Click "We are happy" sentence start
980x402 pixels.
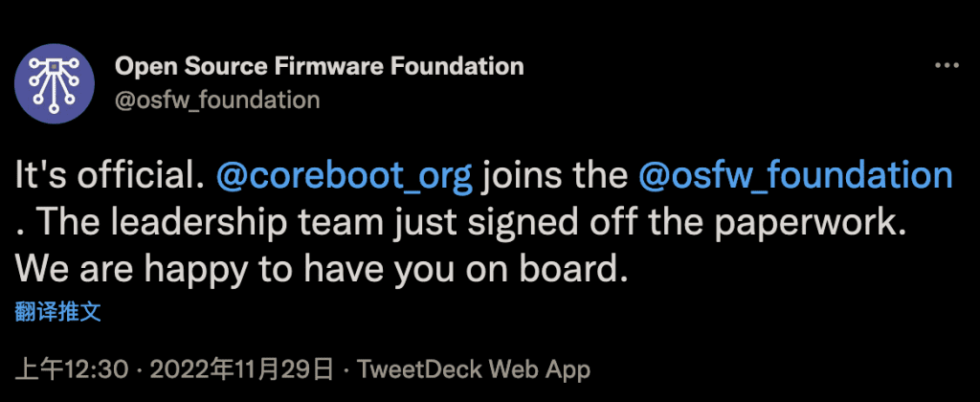123,270
